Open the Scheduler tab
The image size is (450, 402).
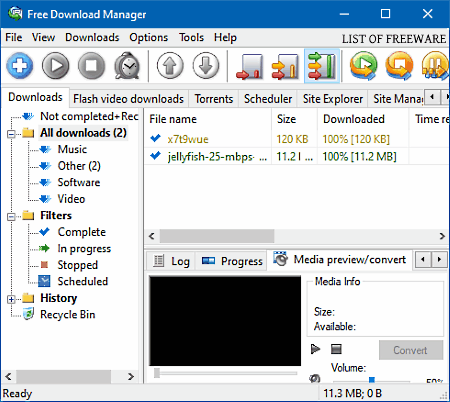pyautogui.click(x=268, y=99)
